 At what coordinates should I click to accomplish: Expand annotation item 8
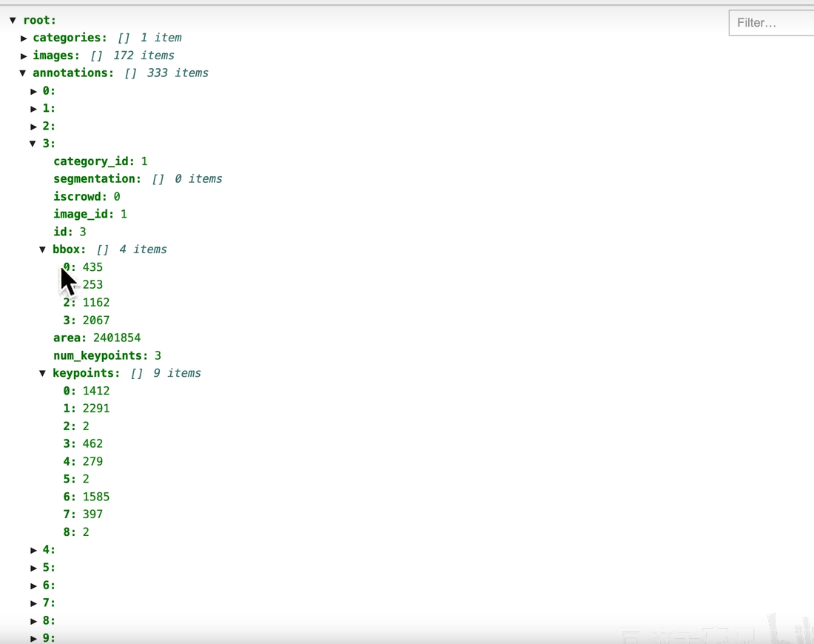coord(33,620)
